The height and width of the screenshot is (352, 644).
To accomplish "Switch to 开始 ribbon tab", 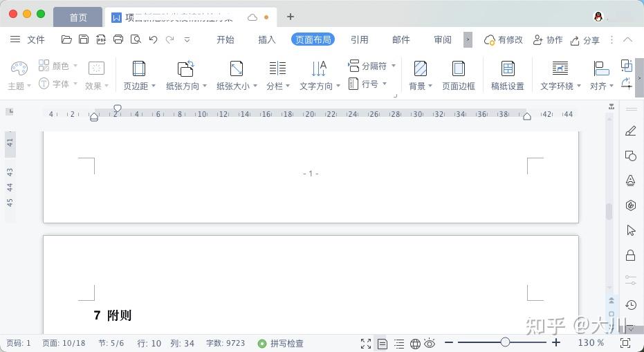I will pos(226,39).
